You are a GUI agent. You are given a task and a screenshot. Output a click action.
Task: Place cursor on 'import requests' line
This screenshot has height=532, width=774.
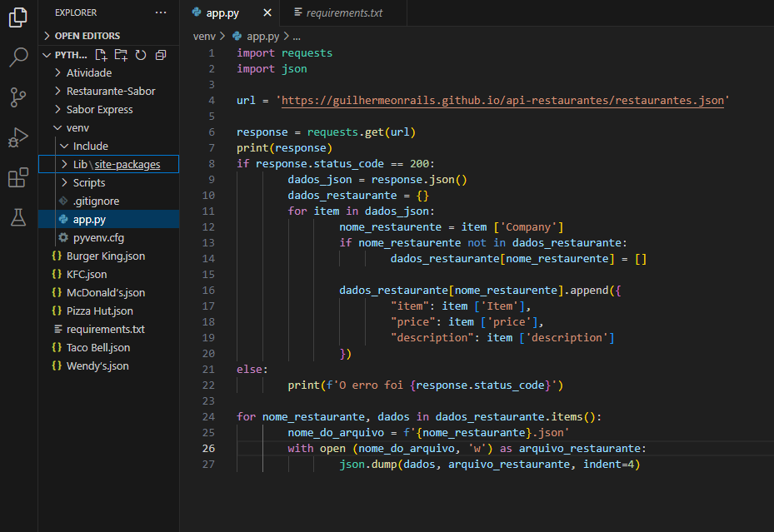tap(284, 52)
